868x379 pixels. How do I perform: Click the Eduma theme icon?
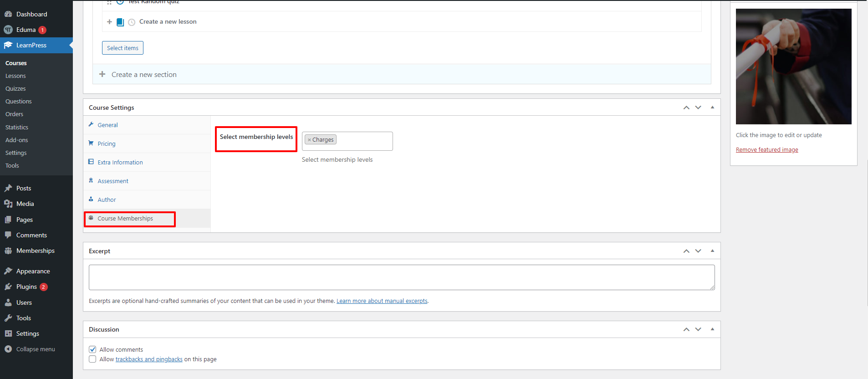pos(8,30)
